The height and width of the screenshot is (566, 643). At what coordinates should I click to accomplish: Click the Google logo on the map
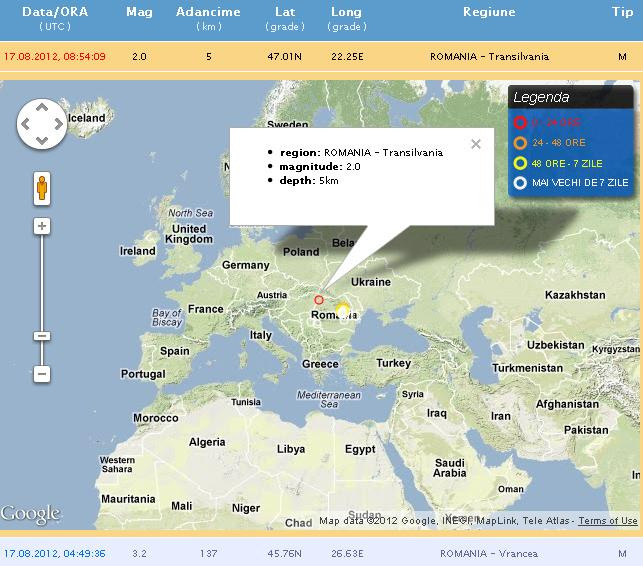pyautogui.click(x=31, y=514)
